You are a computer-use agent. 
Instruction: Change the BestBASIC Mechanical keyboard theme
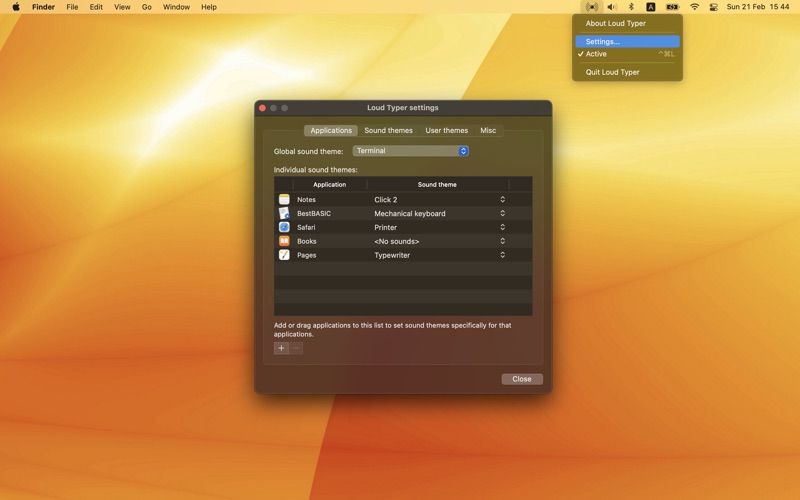tap(439, 213)
